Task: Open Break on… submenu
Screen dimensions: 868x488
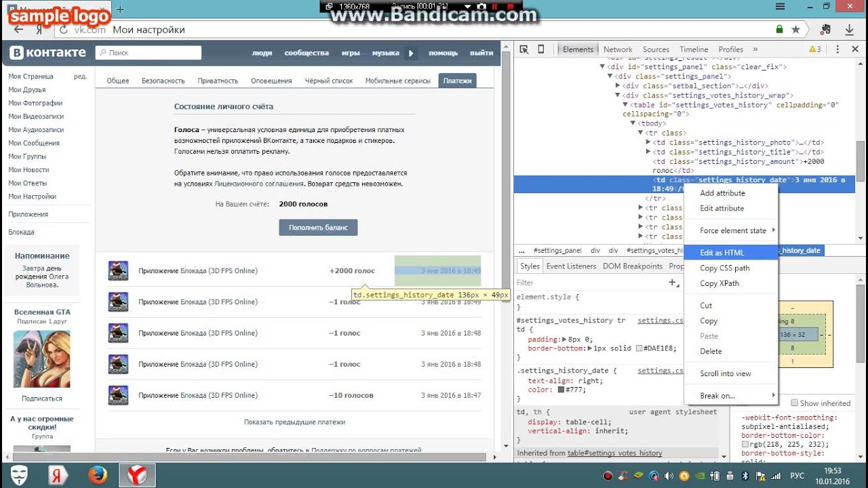Action: (731, 396)
